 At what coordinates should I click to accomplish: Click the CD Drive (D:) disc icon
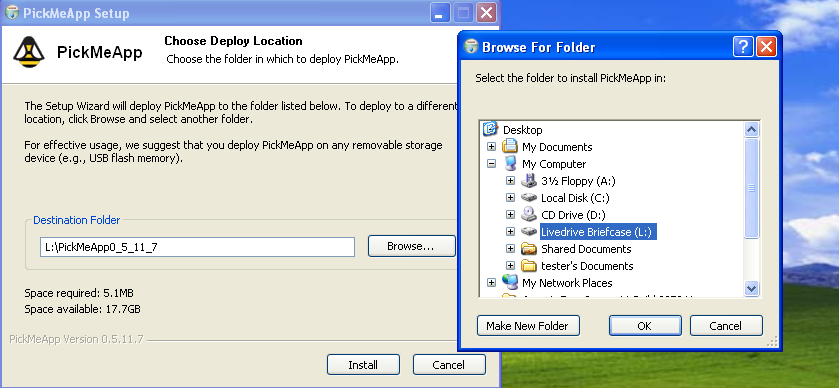(529, 215)
